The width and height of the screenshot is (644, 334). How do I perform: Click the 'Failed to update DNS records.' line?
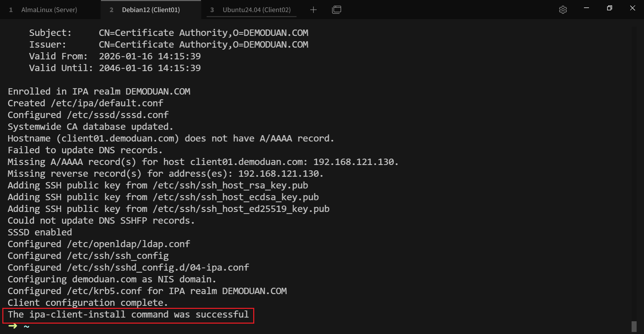(x=85, y=150)
